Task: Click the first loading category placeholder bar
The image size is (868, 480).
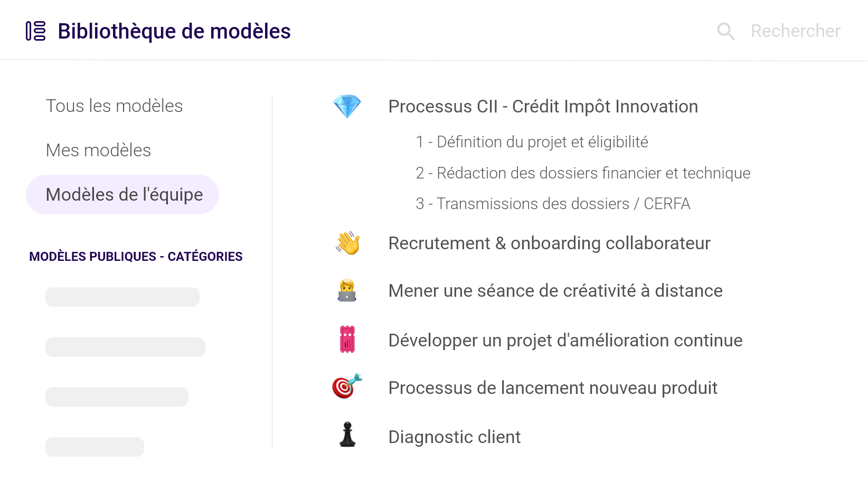Action: (121, 297)
